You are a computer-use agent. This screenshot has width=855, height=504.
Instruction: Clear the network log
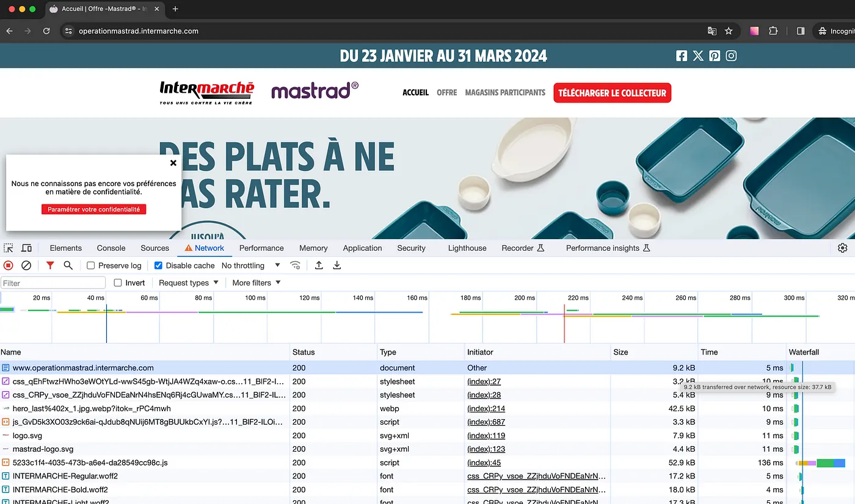(x=26, y=265)
